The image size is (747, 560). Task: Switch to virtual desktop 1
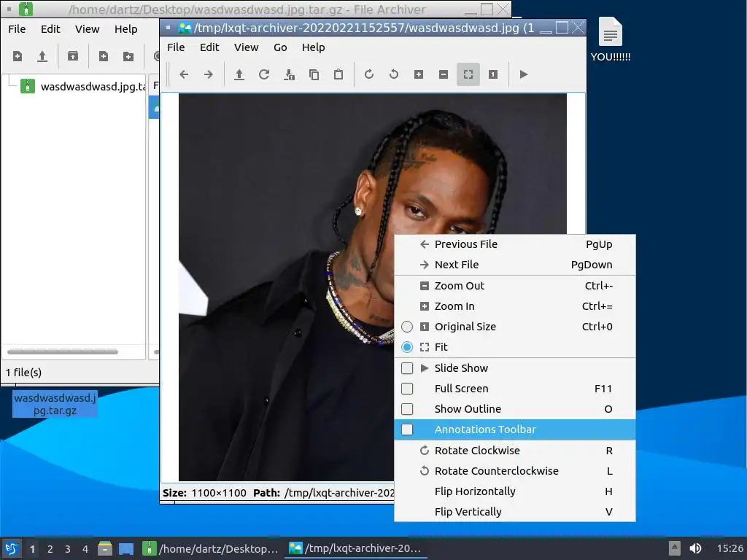32,549
